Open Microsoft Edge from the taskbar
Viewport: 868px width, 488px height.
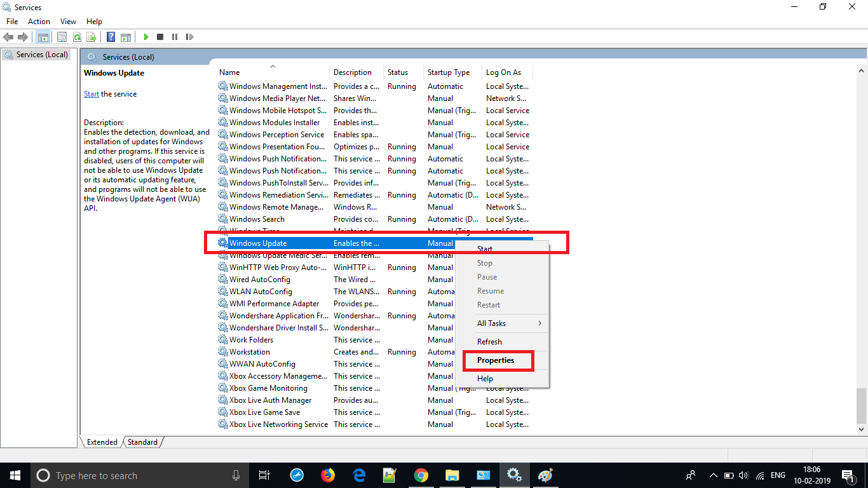[x=359, y=475]
